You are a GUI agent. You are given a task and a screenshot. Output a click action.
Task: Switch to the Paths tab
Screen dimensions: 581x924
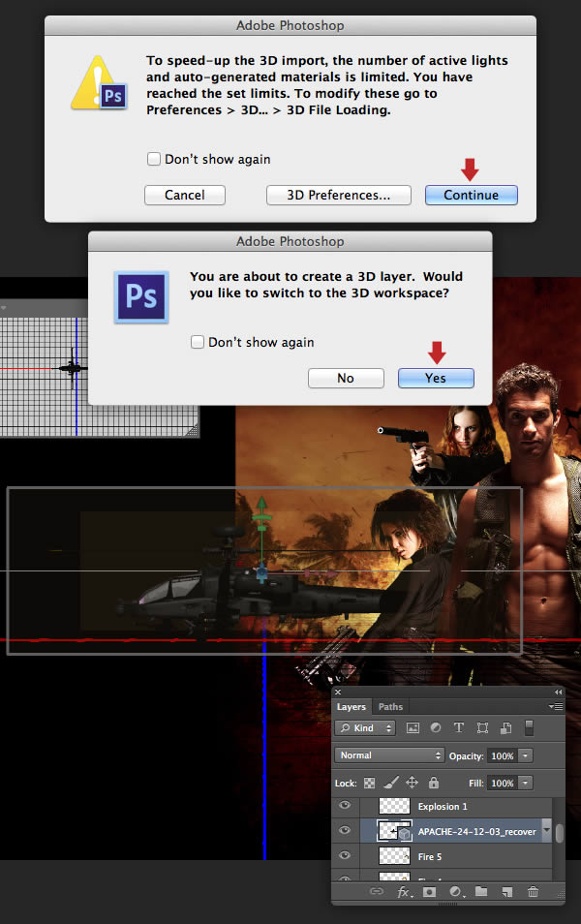(390, 706)
